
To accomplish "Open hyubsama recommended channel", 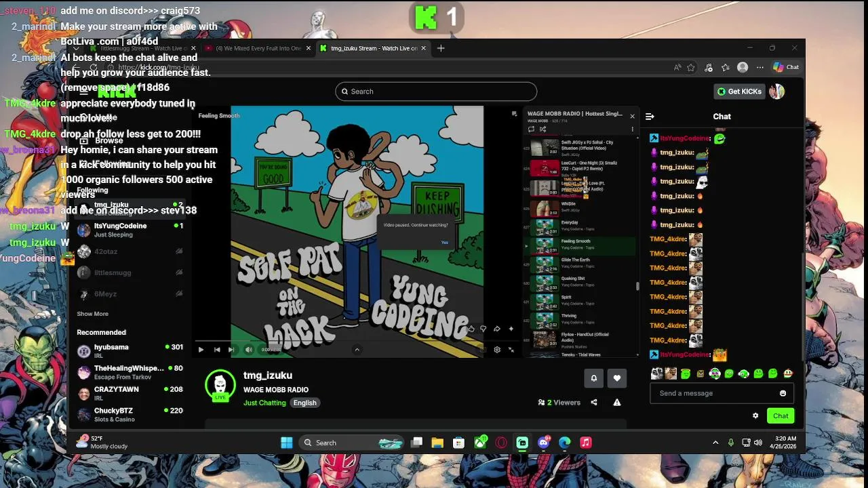I will [x=129, y=350].
